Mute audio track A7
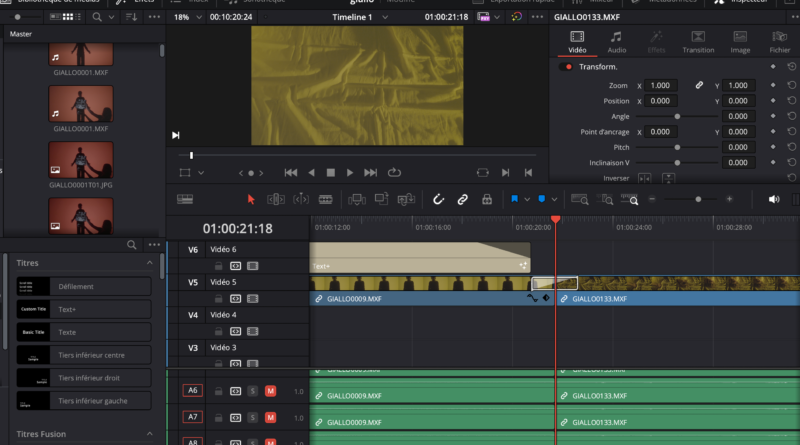 pos(270,418)
